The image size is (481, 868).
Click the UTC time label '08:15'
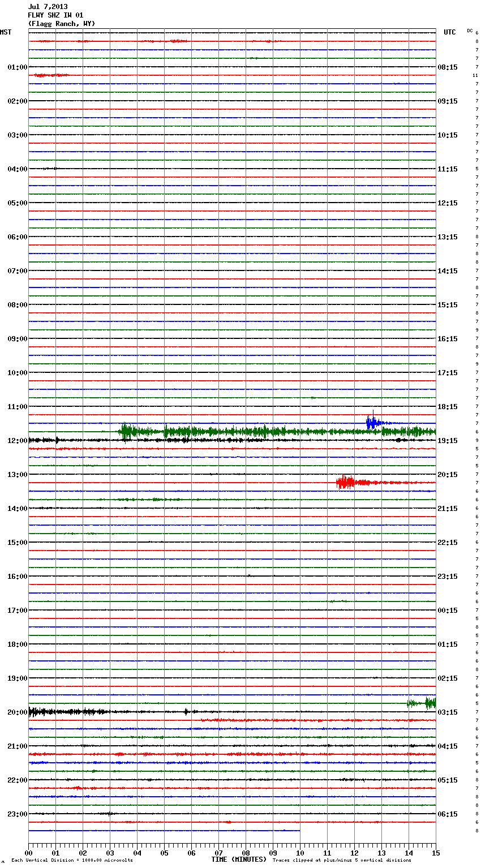point(448,67)
